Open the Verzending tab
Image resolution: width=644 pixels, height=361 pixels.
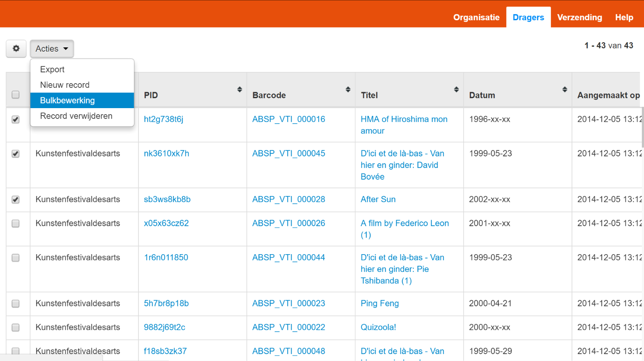pyautogui.click(x=579, y=17)
